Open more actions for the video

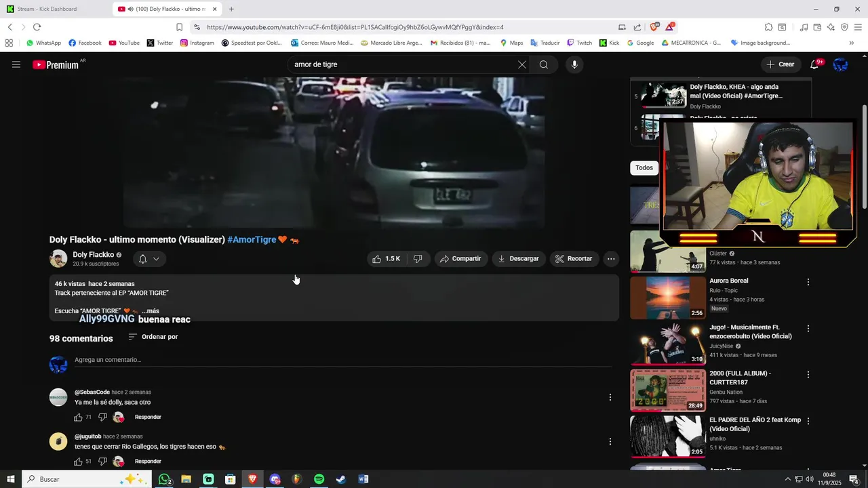(611, 259)
